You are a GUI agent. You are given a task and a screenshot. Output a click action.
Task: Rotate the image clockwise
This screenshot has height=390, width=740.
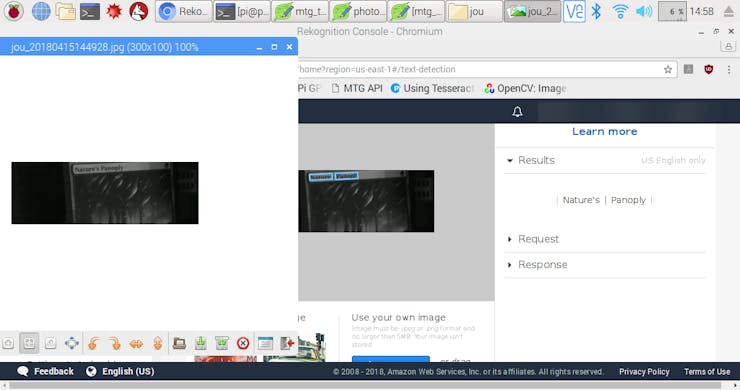coord(115,343)
